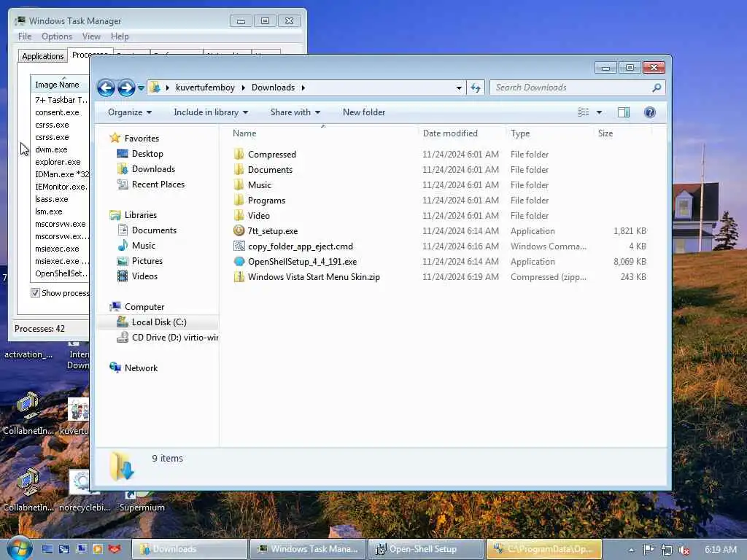Toggle Show processes checkbox in Task Manager
747x560 pixels.
click(x=35, y=293)
